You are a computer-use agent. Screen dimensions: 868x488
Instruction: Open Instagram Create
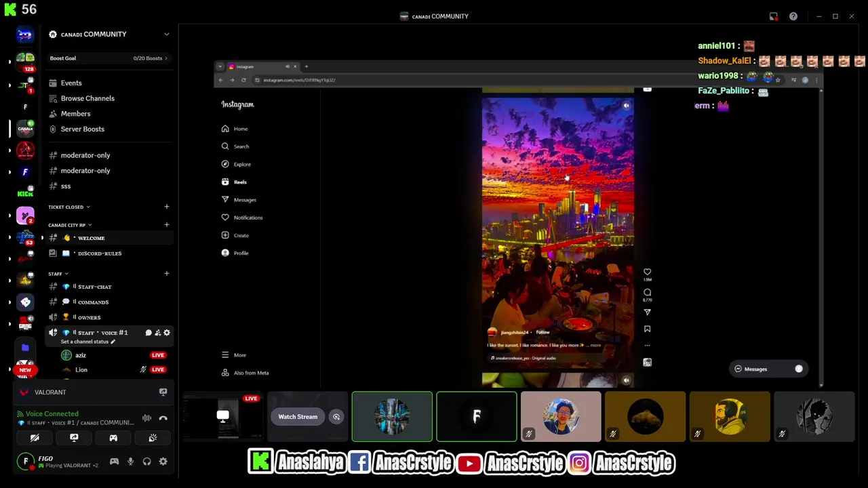coord(235,235)
